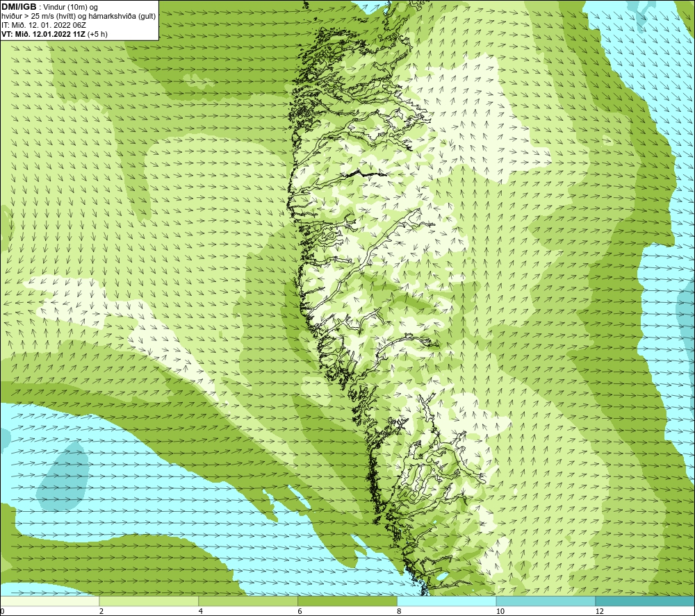Click the 8–10 m/s light cyan swatch
695x616 pixels.
447,601
